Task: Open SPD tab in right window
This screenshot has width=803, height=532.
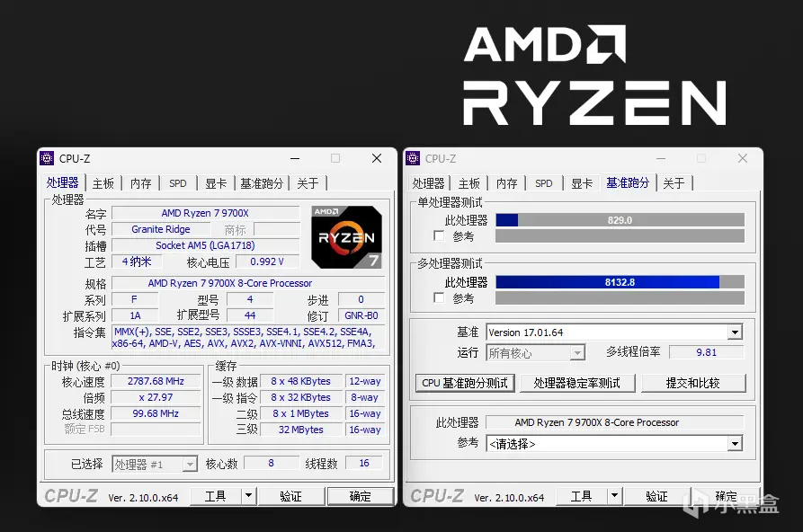Action: click(544, 183)
